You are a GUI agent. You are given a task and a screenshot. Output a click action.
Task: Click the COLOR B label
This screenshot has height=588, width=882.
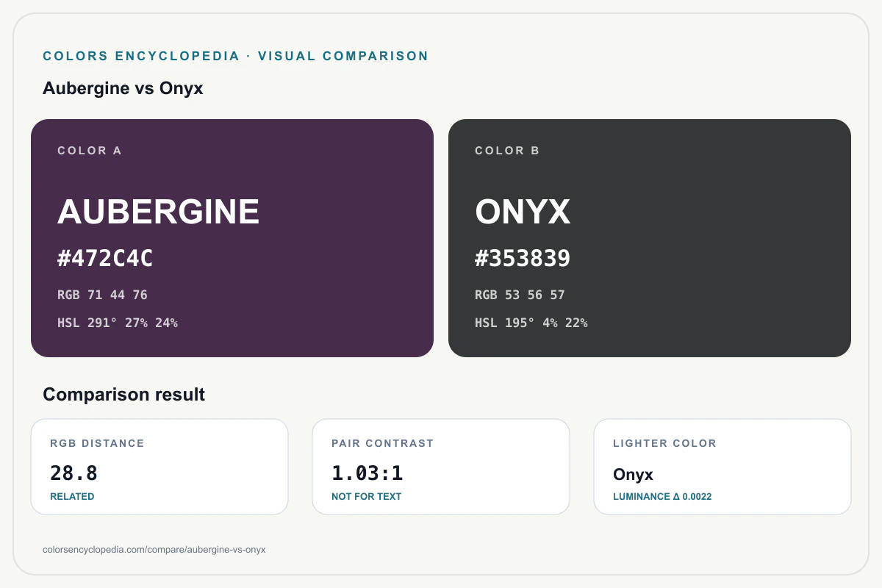[507, 151]
